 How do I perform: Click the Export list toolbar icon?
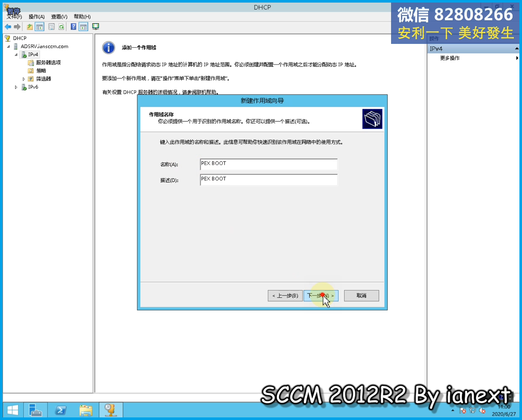52,27
